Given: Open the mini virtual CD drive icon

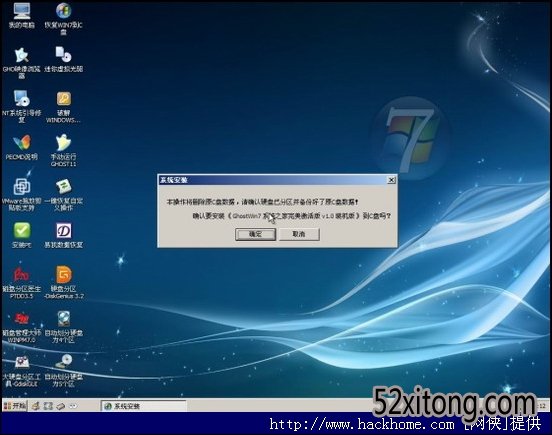Looking at the screenshot, I should 63,59.
